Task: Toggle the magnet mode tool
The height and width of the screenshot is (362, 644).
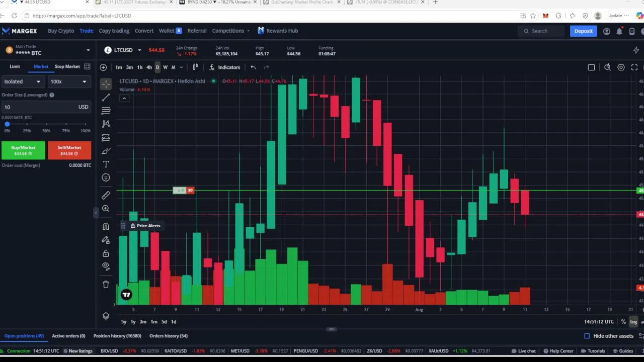Action: pyautogui.click(x=106, y=226)
